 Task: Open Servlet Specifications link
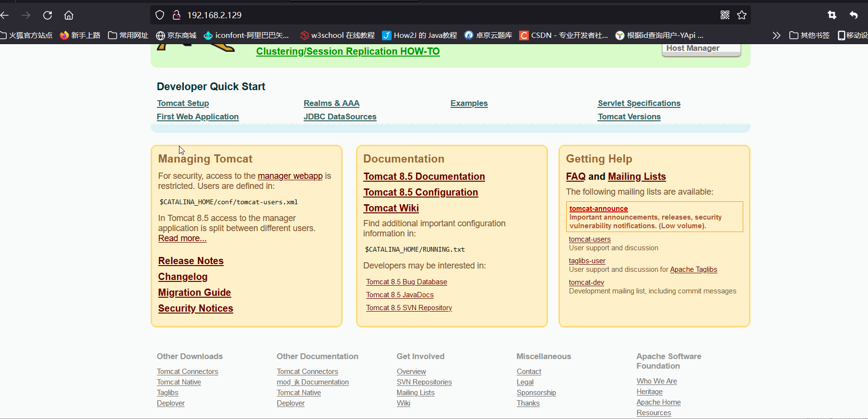639,103
